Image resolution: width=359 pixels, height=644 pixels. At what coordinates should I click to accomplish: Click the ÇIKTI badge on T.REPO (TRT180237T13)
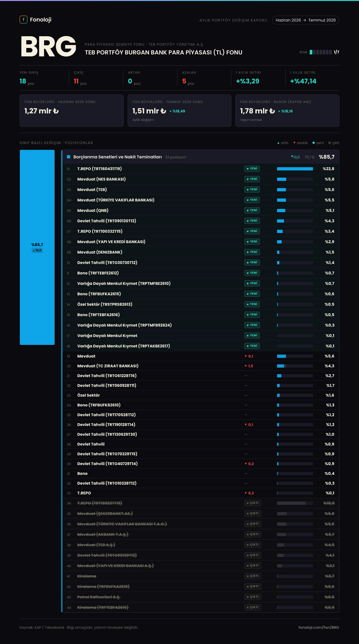(253, 503)
